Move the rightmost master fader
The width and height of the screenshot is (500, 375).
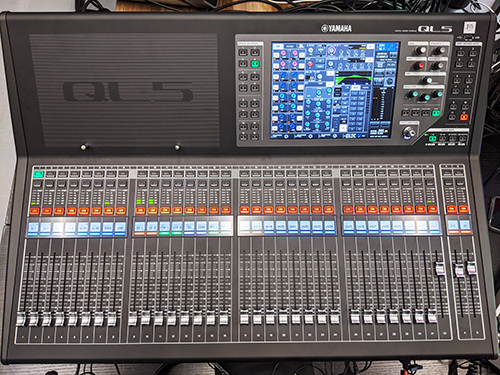pos(471,269)
